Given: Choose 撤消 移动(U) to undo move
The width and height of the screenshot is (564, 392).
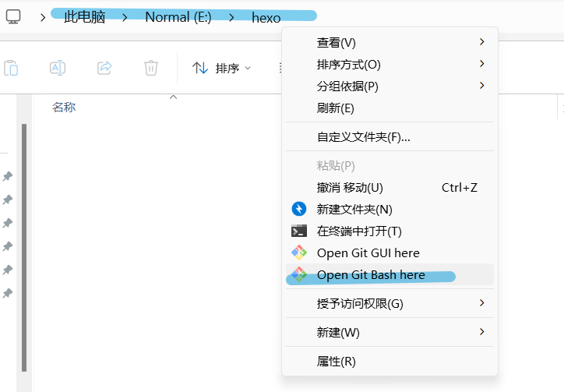Looking at the screenshot, I should (x=350, y=187).
